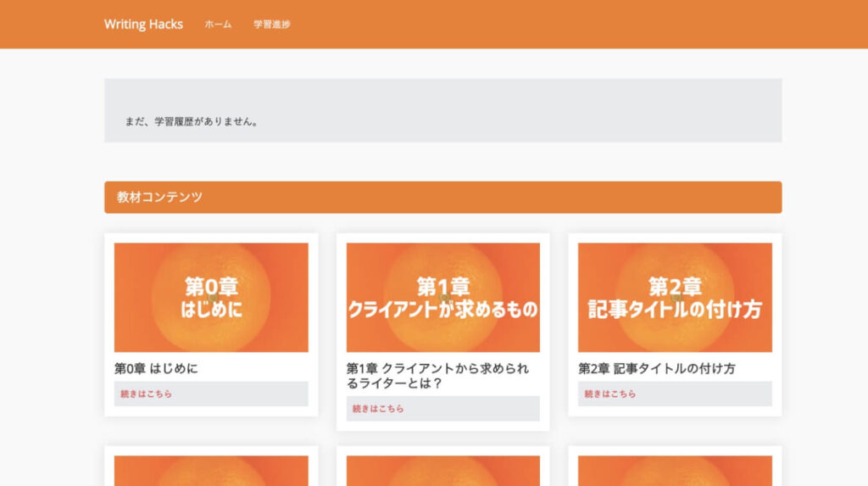Click the white はじめに overlay text on the first image

pos(211,310)
